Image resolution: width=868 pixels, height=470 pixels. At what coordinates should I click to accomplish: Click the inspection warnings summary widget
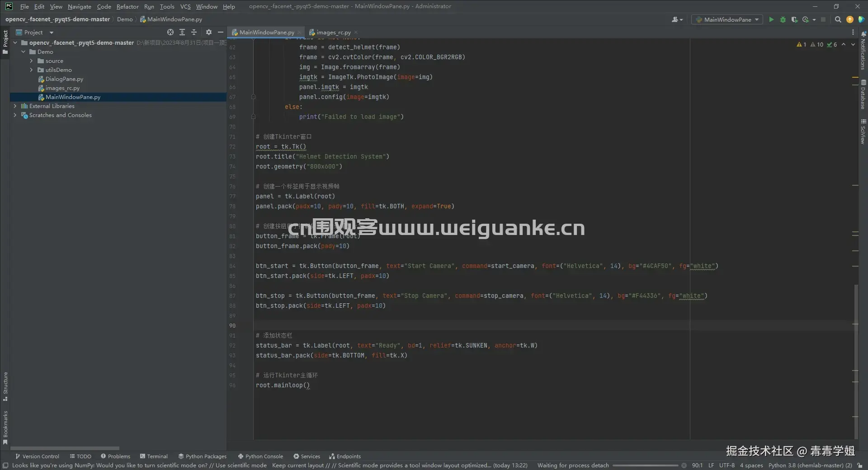point(816,44)
